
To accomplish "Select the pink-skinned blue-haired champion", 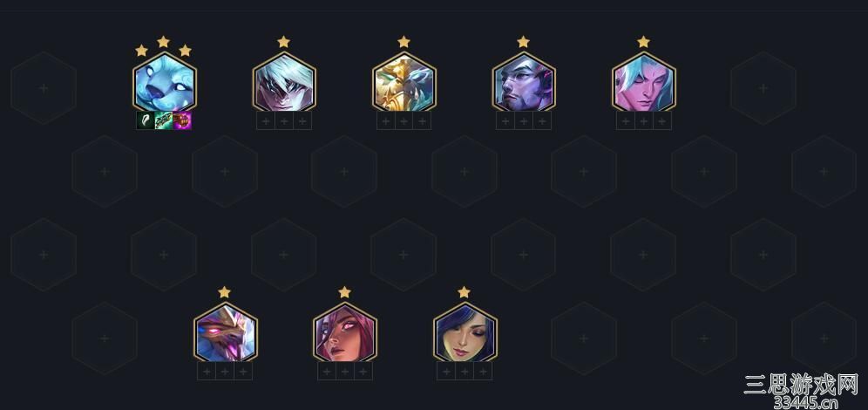I will [644, 83].
